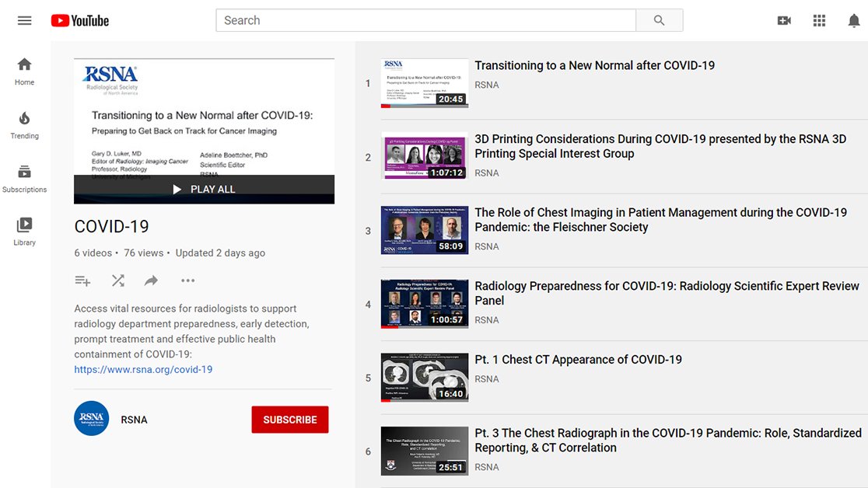Click RSNA under 'Radiology Preparedness' video
The height and width of the screenshot is (488, 868).
pos(487,320)
